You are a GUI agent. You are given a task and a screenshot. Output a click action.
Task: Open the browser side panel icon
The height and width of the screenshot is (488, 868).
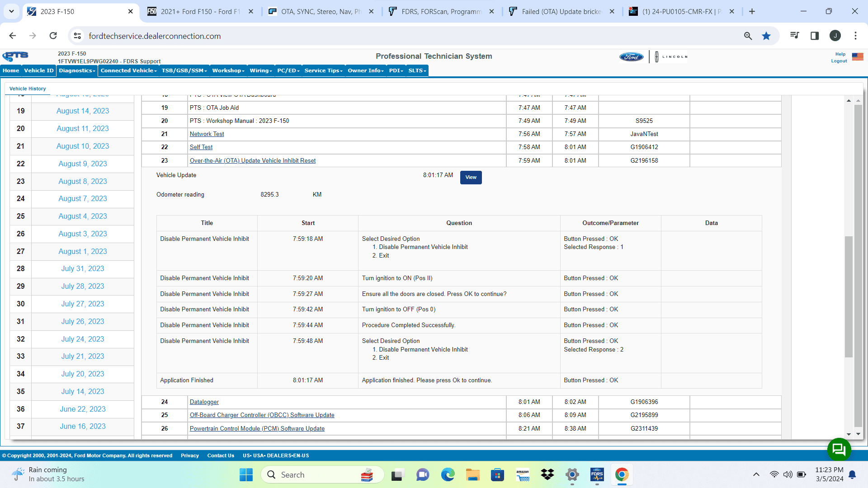(815, 36)
